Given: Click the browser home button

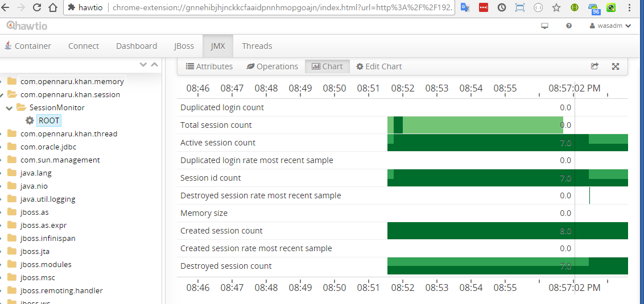Looking at the screenshot, I should pyautogui.click(x=53, y=8).
